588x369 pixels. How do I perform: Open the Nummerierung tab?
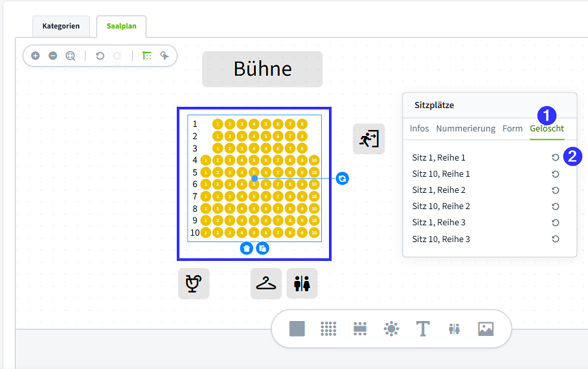[466, 129]
